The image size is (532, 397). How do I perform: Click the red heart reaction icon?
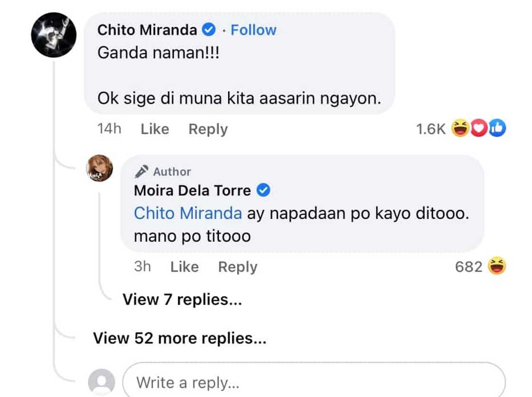(x=479, y=128)
